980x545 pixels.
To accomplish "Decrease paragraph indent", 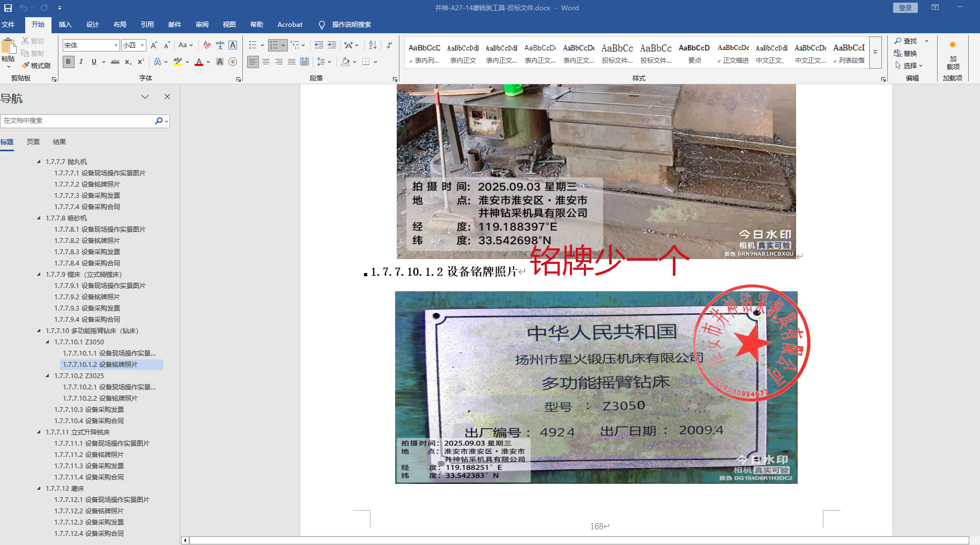I will pyautogui.click(x=319, y=45).
